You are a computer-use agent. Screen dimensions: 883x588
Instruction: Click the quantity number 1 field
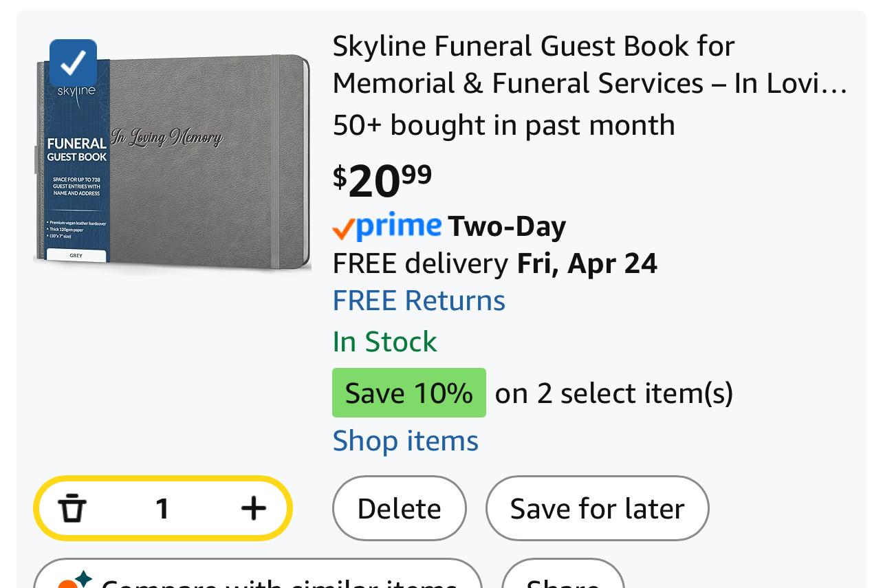click(162, 508)
